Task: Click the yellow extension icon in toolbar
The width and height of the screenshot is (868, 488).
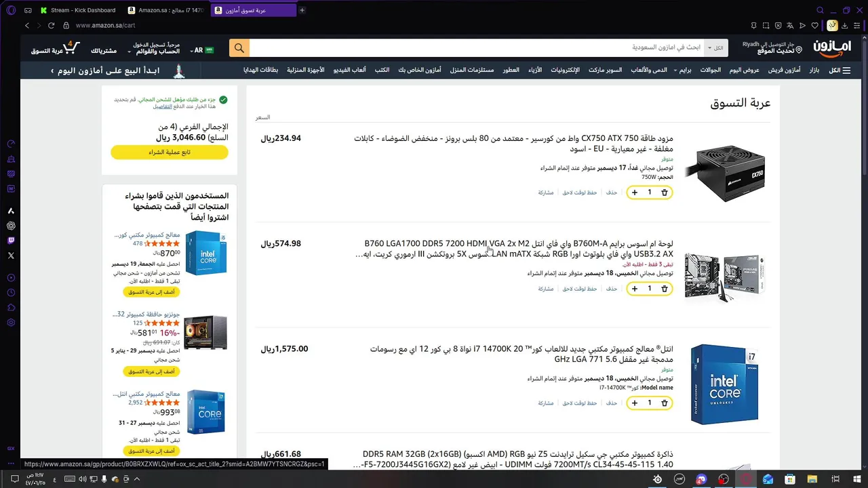Action: (x=832, y=25)
